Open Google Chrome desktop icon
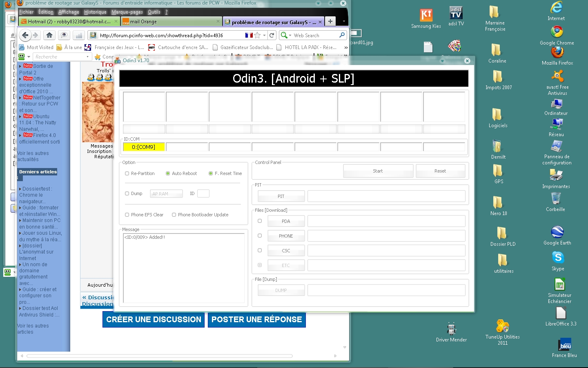Screen dimensions: 588x368 (557, 33)
